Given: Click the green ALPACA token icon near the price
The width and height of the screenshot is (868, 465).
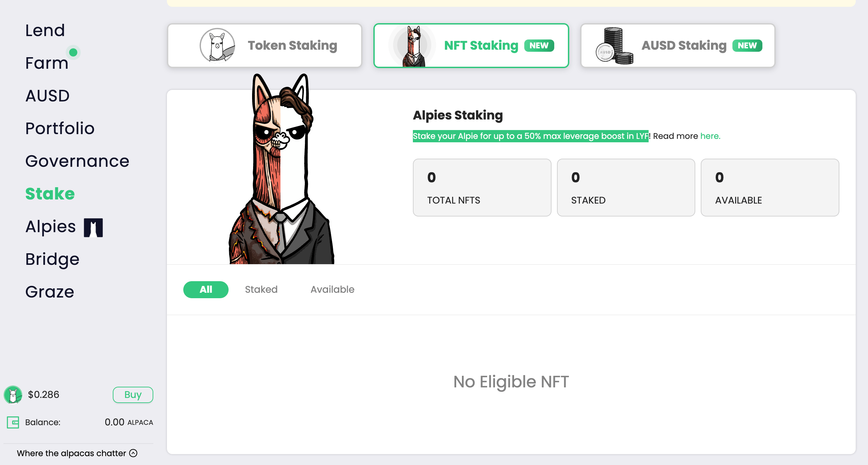Looking at the screenshot, I should [x=13, y=395].
